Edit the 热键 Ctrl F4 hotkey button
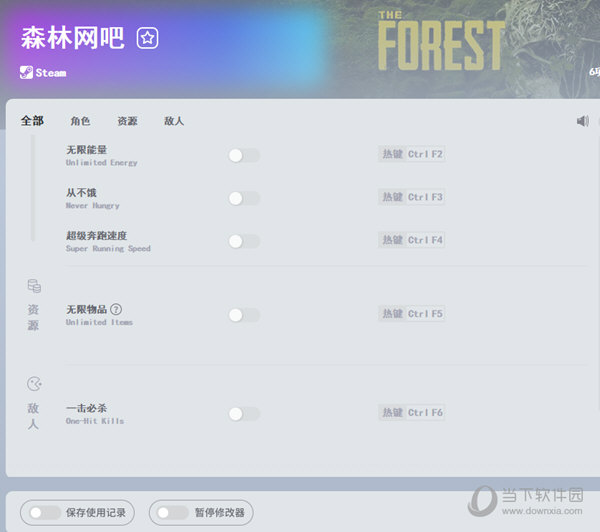Image resolution: width=600 pixels, height=532 pixels. [x=412, y=240]
